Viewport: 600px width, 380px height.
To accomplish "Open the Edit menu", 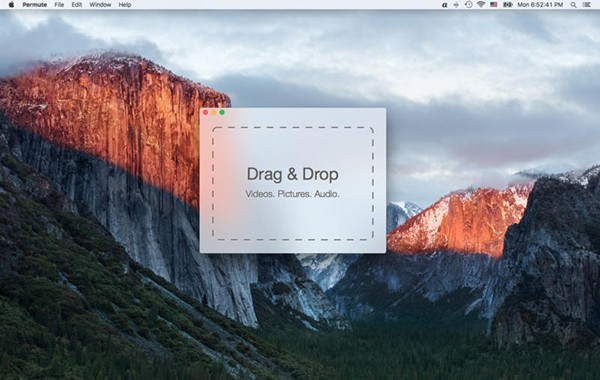I will coord(77,5).
